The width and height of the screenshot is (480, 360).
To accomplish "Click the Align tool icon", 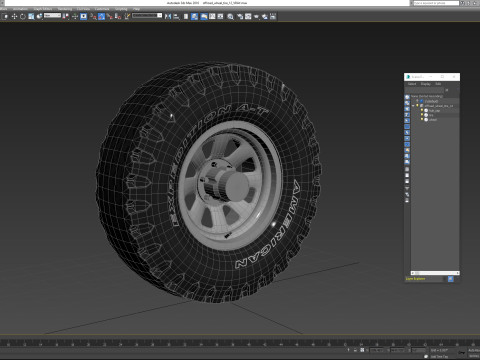I will (176, 16).
